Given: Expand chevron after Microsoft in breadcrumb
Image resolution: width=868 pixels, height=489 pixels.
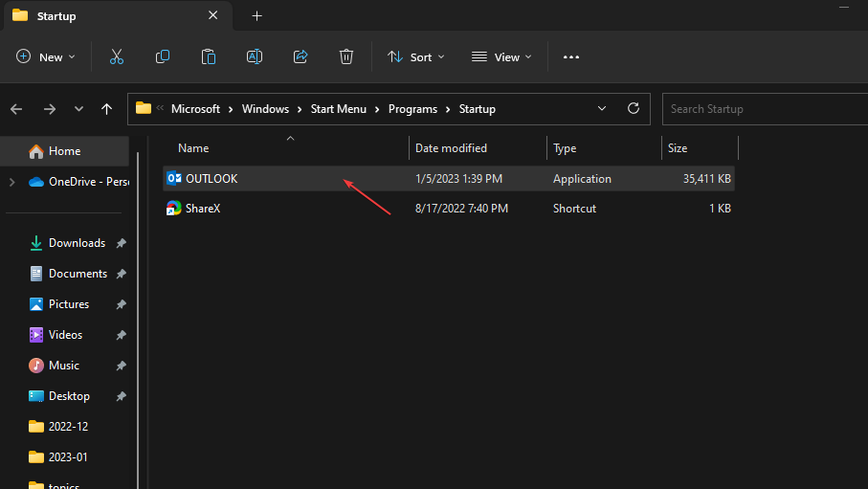Looking at the screenshot, I should tap(231, 110).
